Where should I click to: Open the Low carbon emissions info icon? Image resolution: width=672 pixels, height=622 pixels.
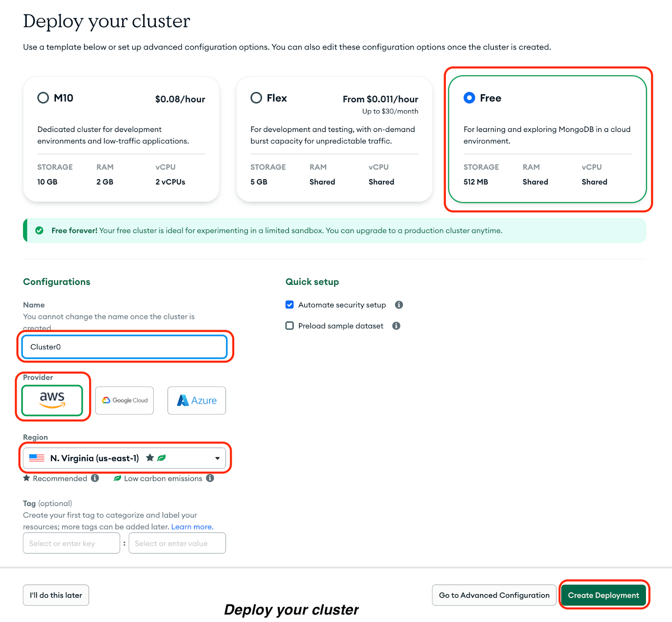(x=210, y=478)
